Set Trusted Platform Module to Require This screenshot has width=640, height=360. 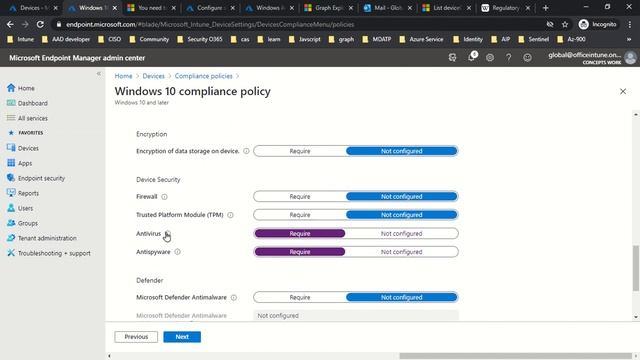click(x=300, y=215)
